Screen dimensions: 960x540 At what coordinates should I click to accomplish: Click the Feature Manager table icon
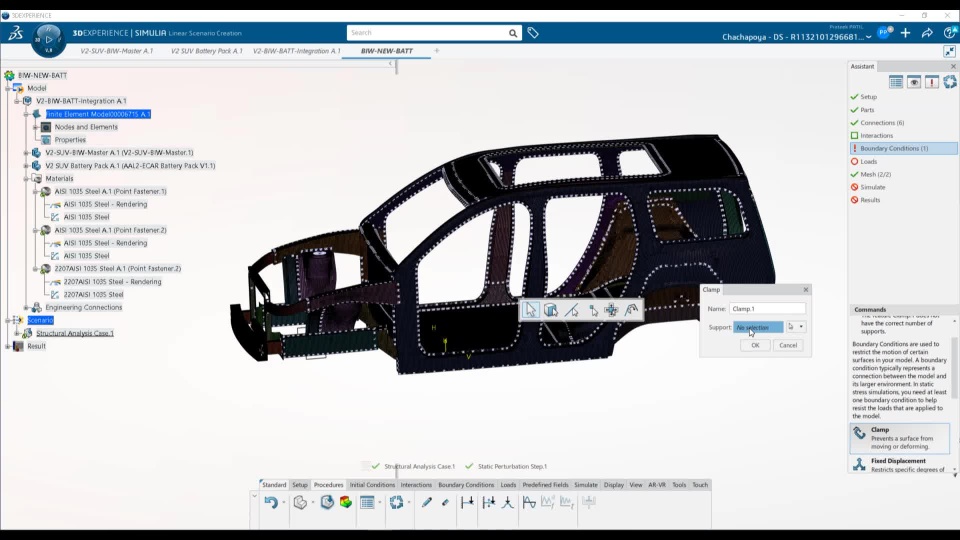[367, 503]
